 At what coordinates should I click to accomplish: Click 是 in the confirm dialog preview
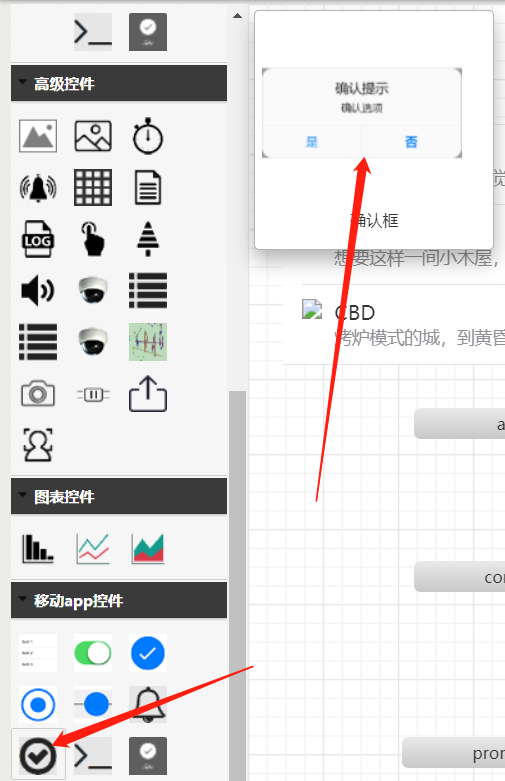coord(312,142)
